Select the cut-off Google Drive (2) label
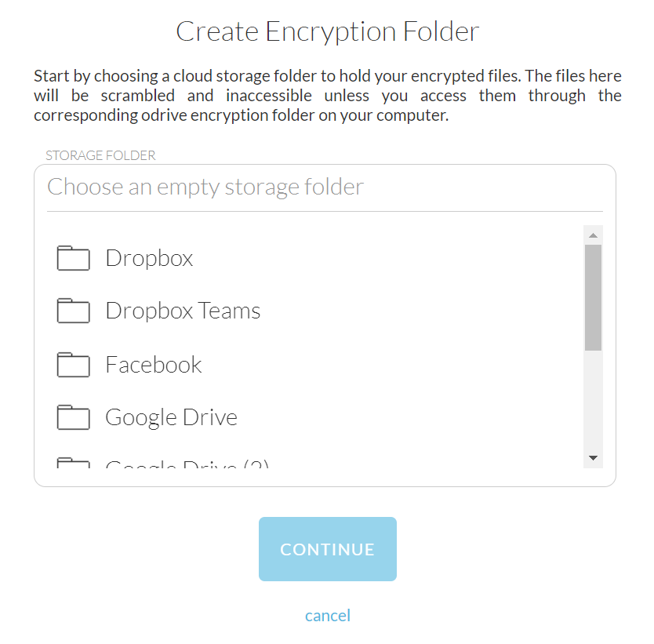 [x=187, y=464]
